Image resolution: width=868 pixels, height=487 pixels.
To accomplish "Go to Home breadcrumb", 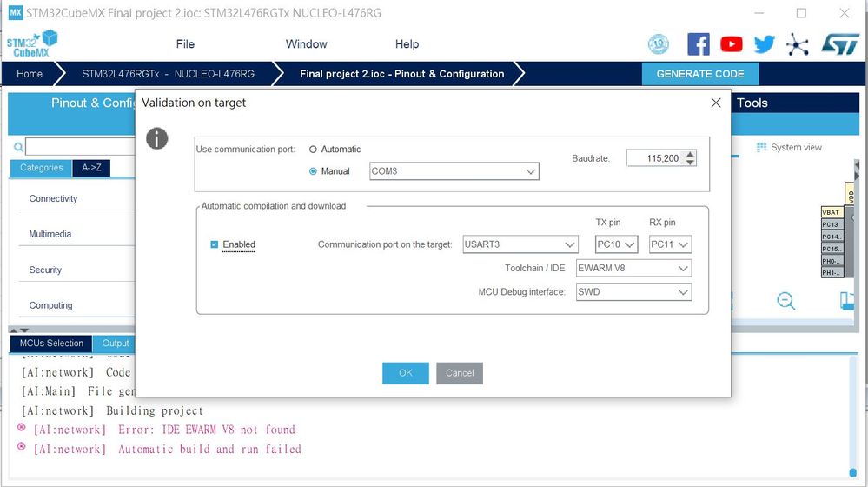I will click(x=30, y=74).
